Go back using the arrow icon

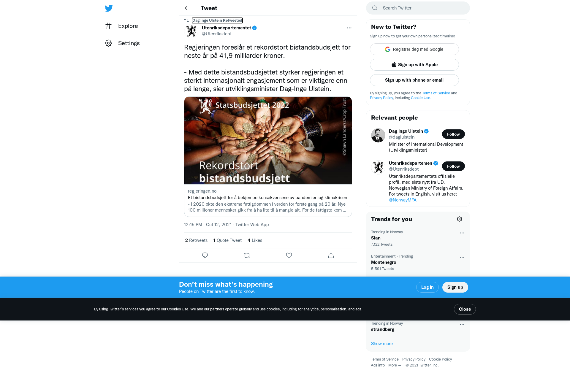187,8
